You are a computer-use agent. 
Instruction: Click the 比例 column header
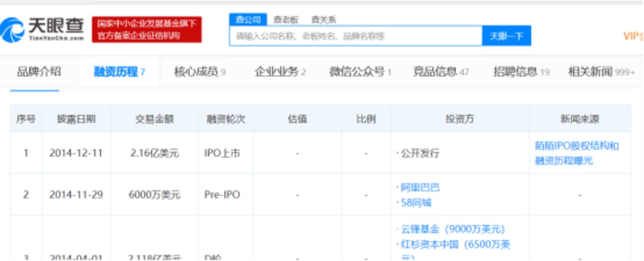(x=366, y=119)
